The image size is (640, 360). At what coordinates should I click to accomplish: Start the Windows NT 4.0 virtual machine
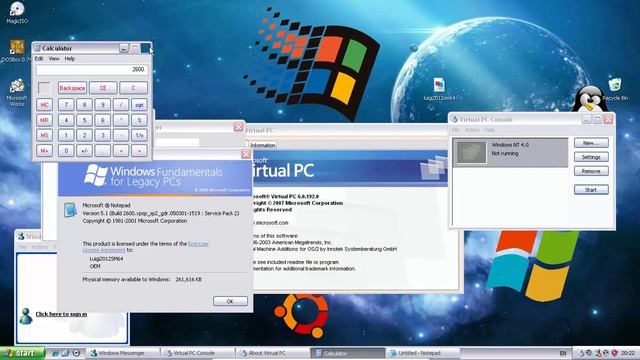(x=591, y=190)
